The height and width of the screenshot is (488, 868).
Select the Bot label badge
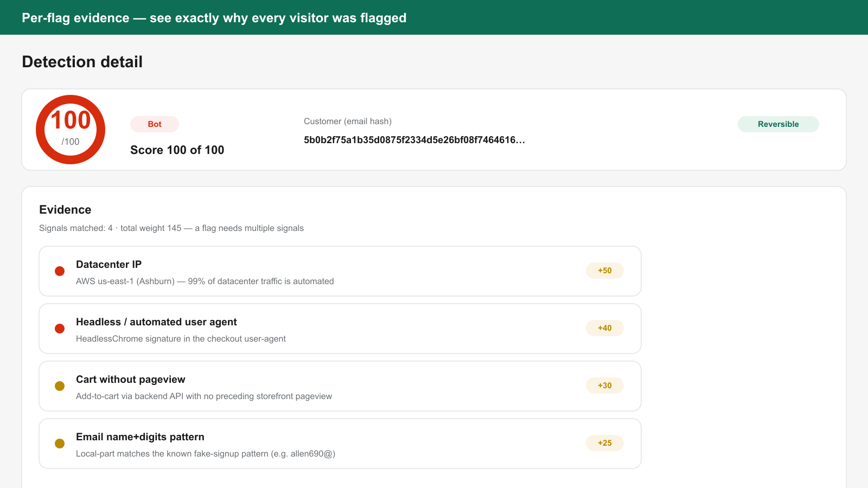point(155,124)
